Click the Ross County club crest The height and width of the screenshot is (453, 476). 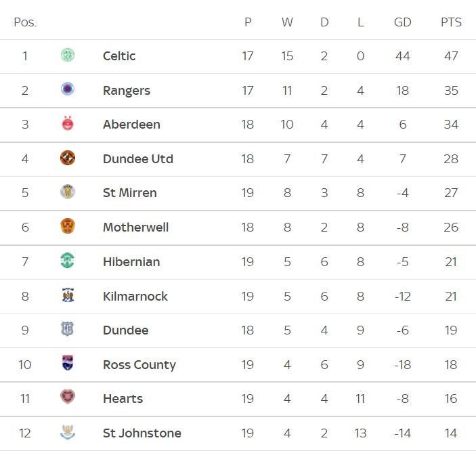point(68,364)
